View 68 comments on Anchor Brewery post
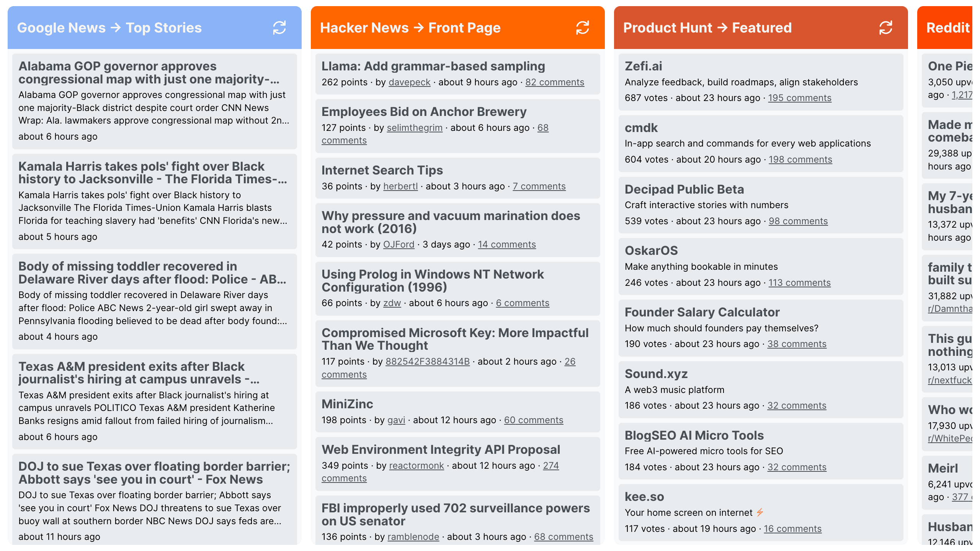Image resolution: width=980 pixels, height=551 pixels. point(543,128)
